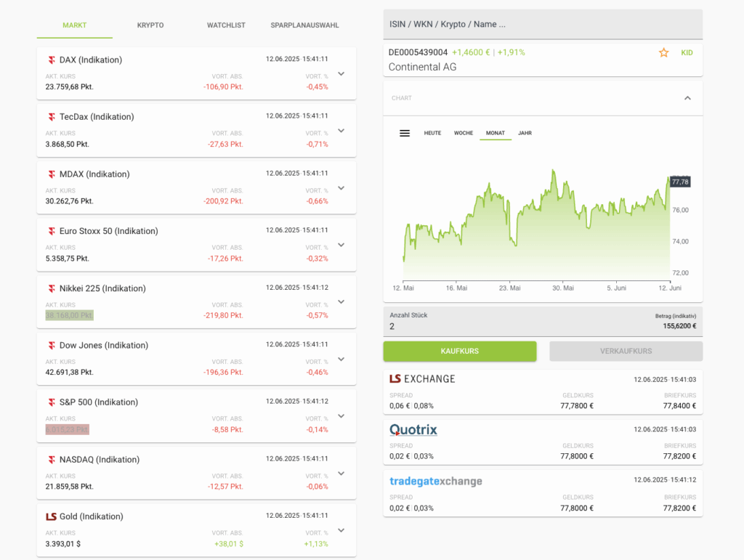Click the Euro Stoxx 50 logo icon

point(52,231)
